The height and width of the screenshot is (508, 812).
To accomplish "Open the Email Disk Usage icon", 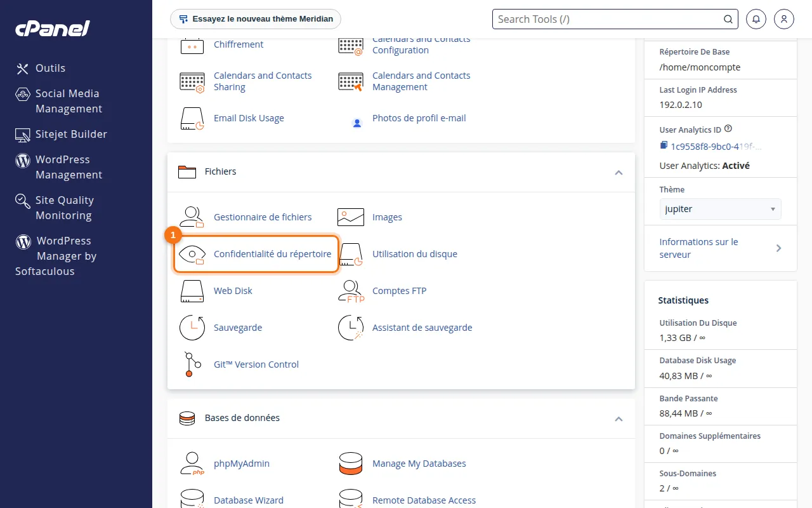I will (x=192, y=119).
